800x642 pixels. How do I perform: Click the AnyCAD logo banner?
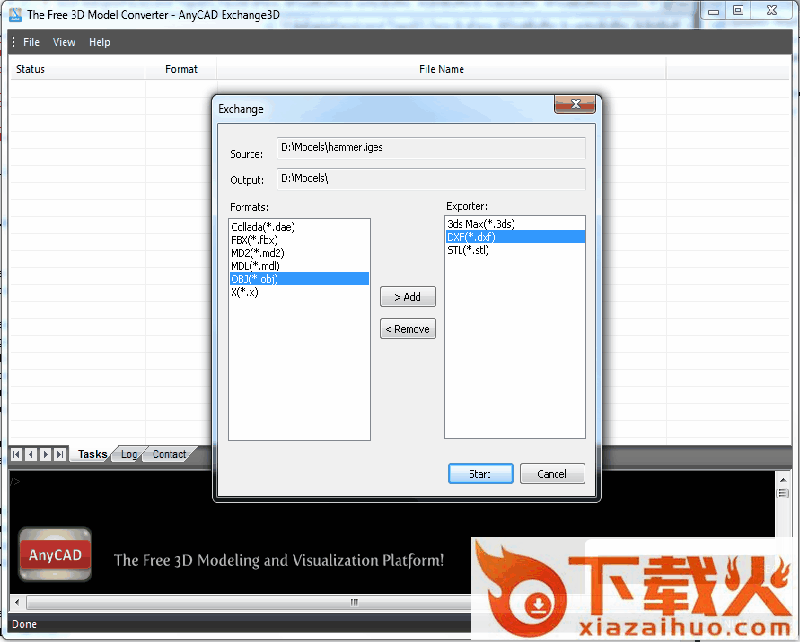55,554
